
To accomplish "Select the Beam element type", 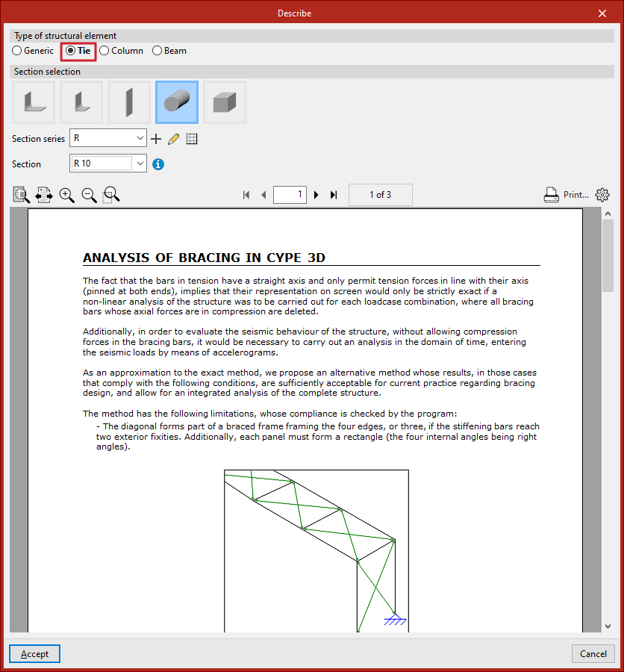I will pos(169,51).
